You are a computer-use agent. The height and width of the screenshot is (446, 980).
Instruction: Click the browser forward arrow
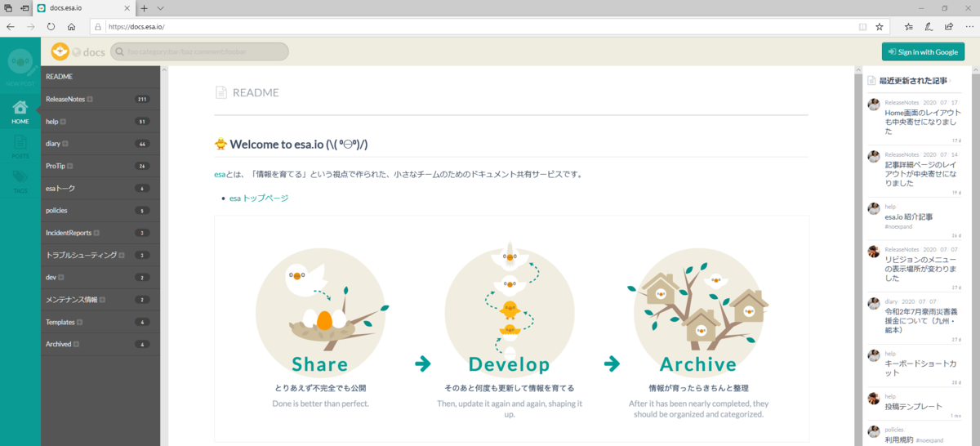point(30,26)
